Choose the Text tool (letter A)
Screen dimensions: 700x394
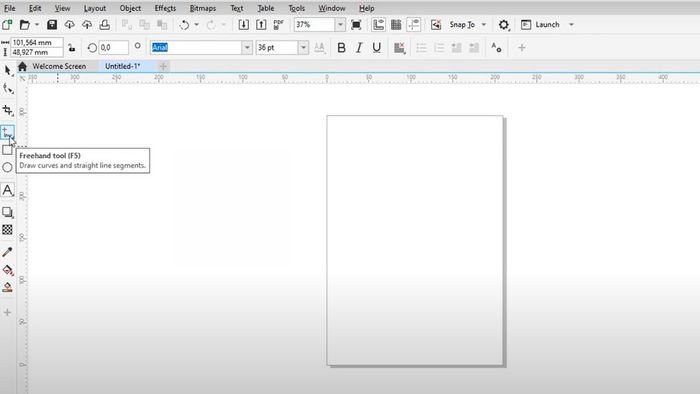click(8, 190)
